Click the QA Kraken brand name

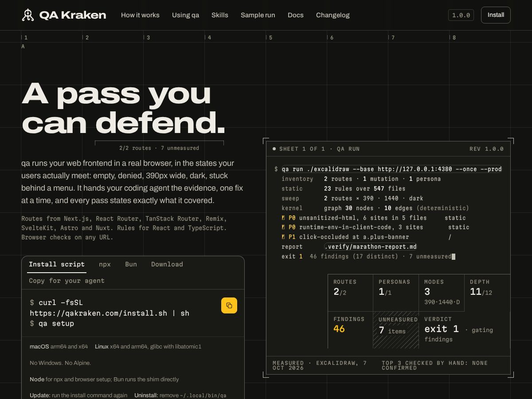point(73,15)
